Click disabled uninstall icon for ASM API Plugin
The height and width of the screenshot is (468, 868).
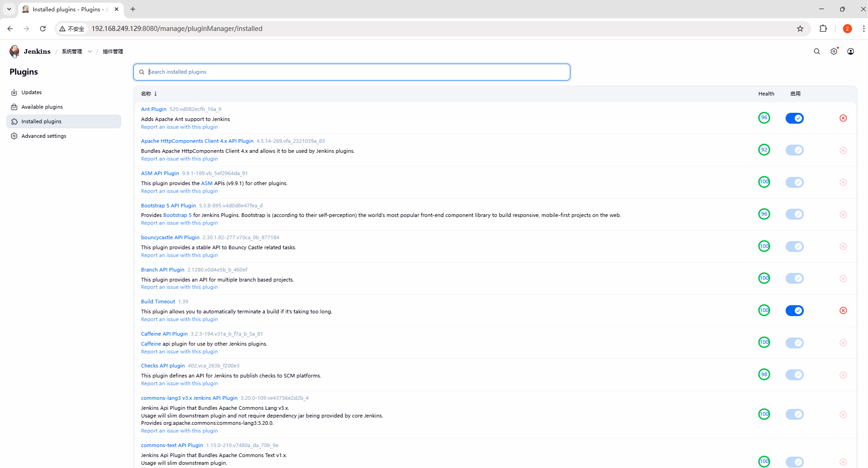click(843, 182)
